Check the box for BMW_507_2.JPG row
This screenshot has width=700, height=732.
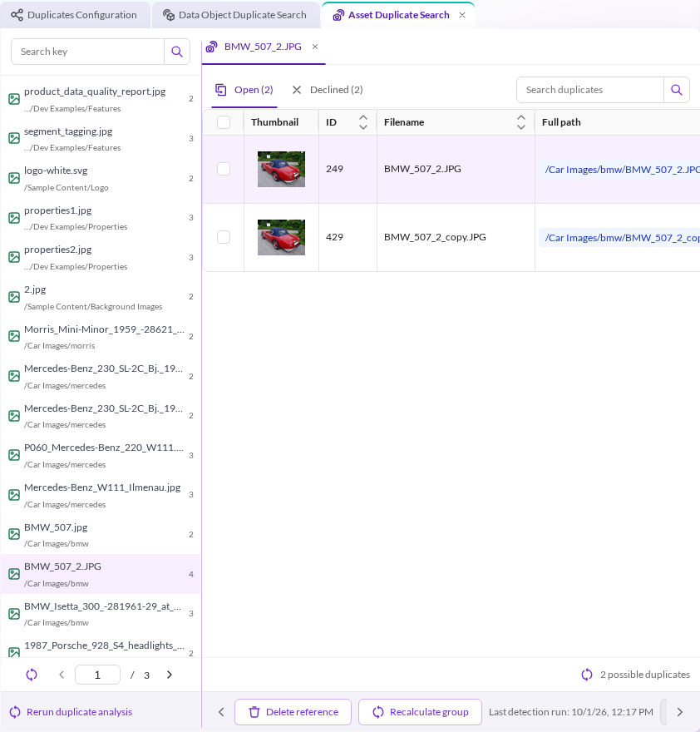[224, 169]
